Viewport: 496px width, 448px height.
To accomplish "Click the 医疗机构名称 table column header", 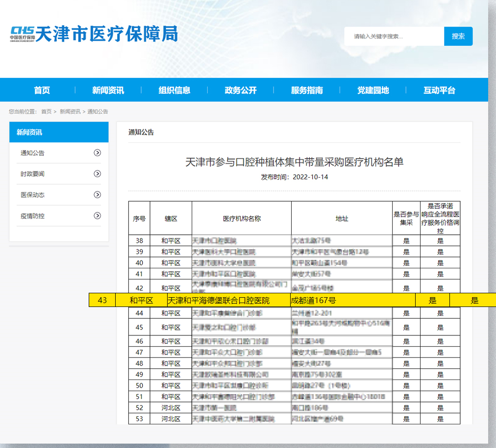I will (242, 219).
